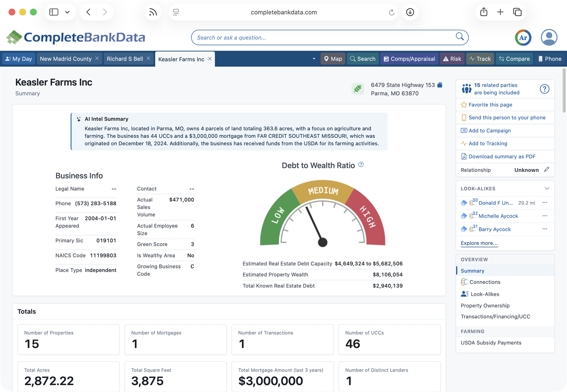Open the user profile avatar

click(549, 38)
